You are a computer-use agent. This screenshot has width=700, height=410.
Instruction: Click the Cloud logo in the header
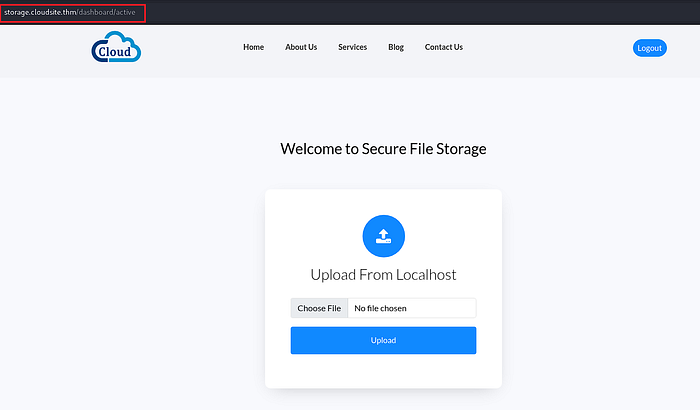coord(116,47)
